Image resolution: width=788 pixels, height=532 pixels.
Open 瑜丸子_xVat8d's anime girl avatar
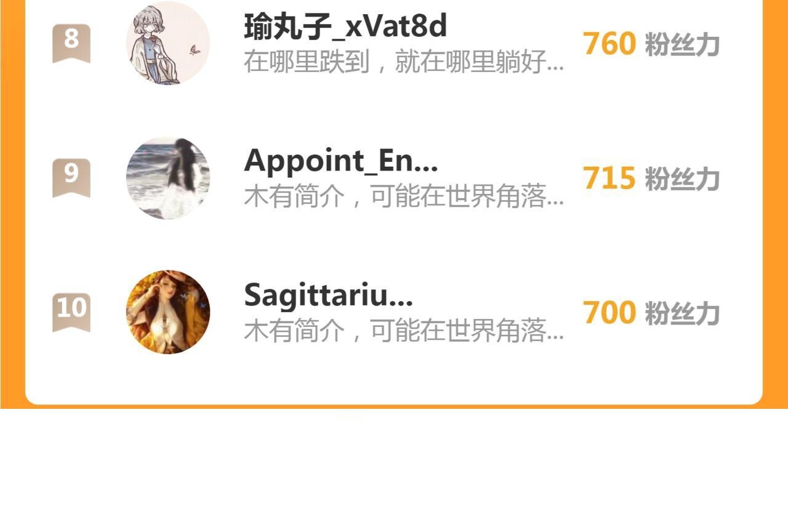[x=168, y=43]
